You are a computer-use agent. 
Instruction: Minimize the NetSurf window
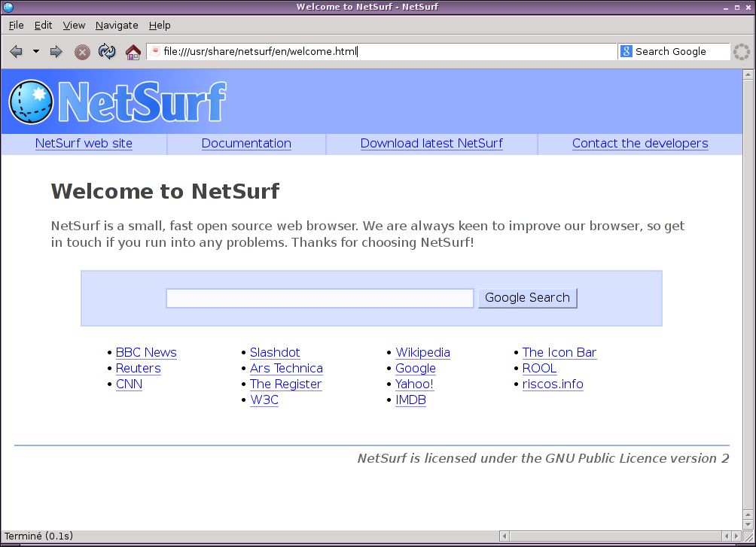(726, 8)
